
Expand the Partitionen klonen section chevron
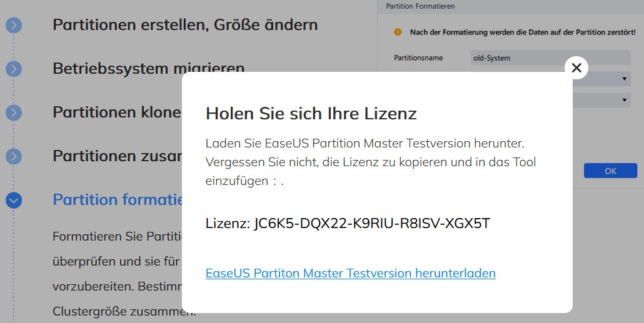coord(14,112)
